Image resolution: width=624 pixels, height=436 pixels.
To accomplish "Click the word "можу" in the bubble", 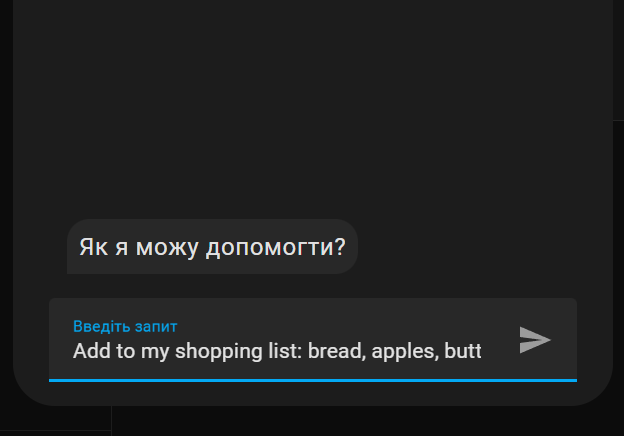I will pos(167,247).
